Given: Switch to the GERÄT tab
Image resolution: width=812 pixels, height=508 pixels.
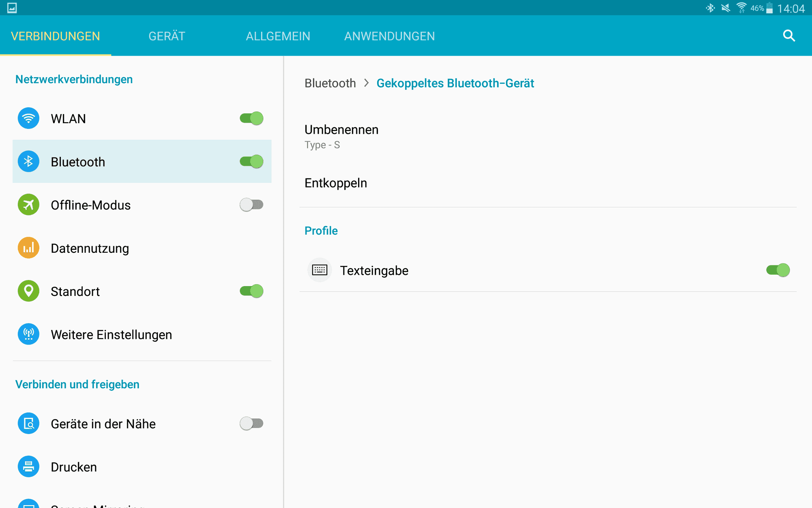Looking at the screenshot, I should 166,36.
